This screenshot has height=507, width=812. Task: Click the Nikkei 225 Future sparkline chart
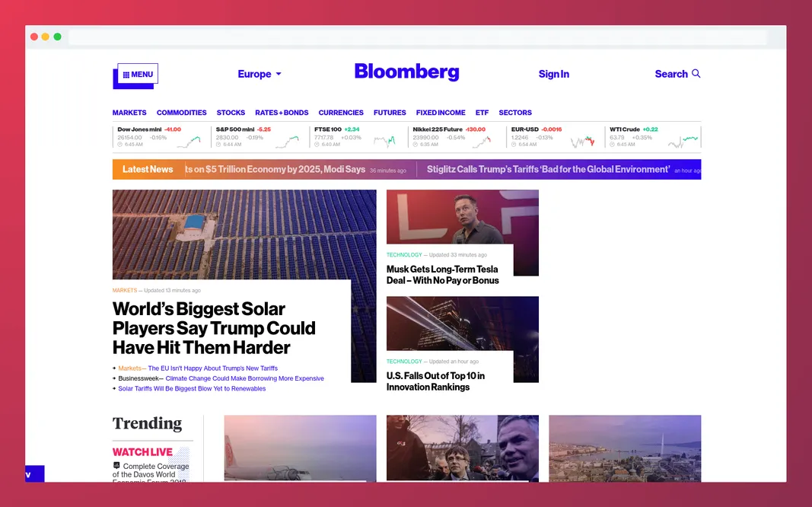[x=482, y=142]
